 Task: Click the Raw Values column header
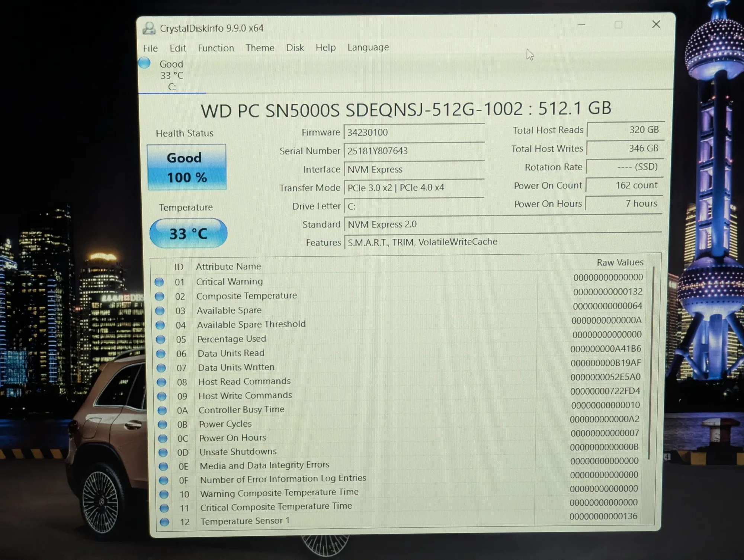tap(591, 263)
